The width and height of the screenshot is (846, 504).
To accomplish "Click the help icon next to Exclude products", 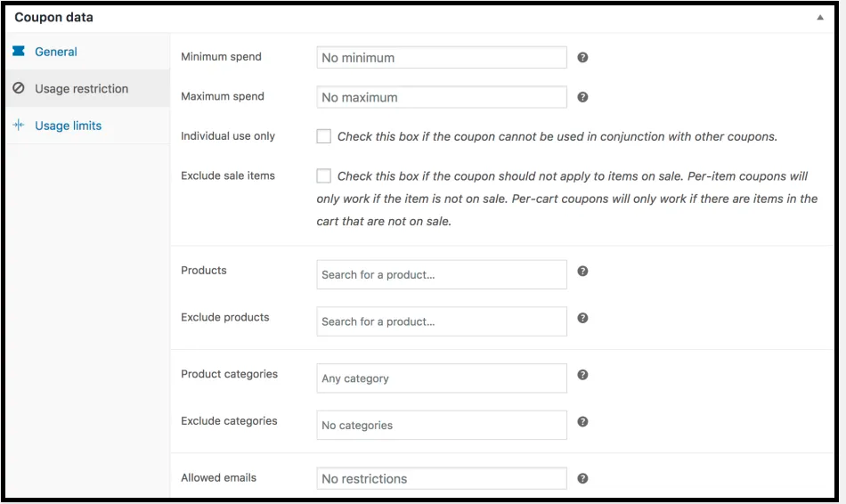I will [x=582, y=318].
